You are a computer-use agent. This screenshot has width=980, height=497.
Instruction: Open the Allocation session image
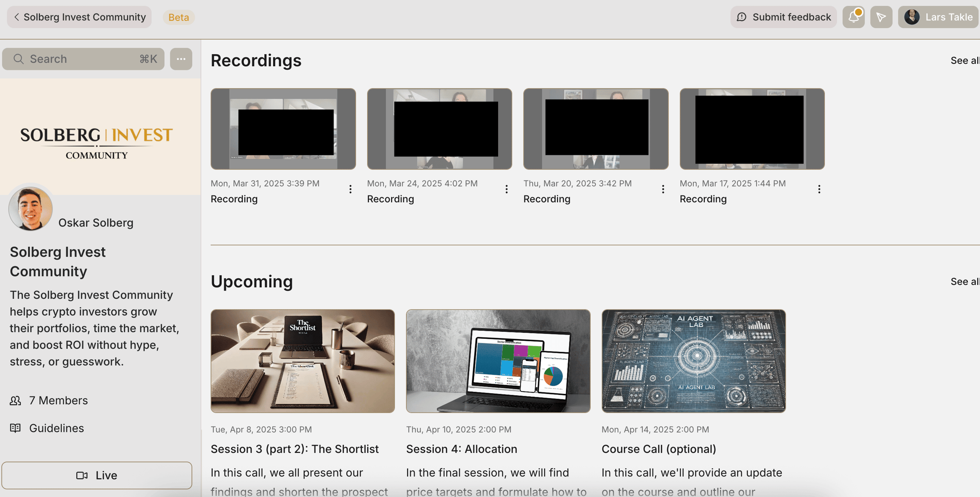point(498,361)
